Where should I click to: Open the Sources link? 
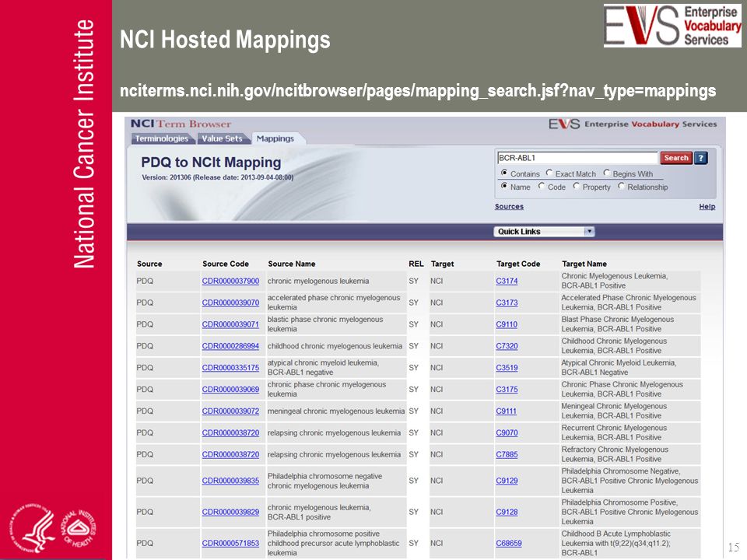click(x=509, y=207)
